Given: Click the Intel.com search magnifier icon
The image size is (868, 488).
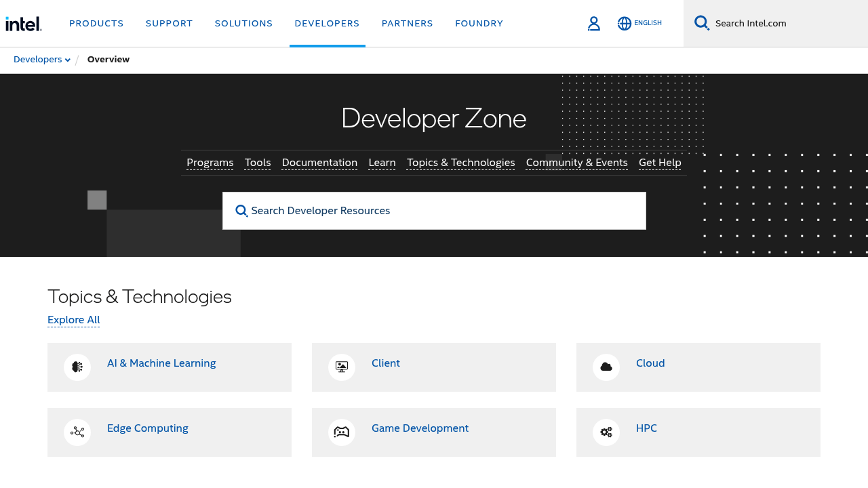Looking at the screenshot, I should coord(702,23).
